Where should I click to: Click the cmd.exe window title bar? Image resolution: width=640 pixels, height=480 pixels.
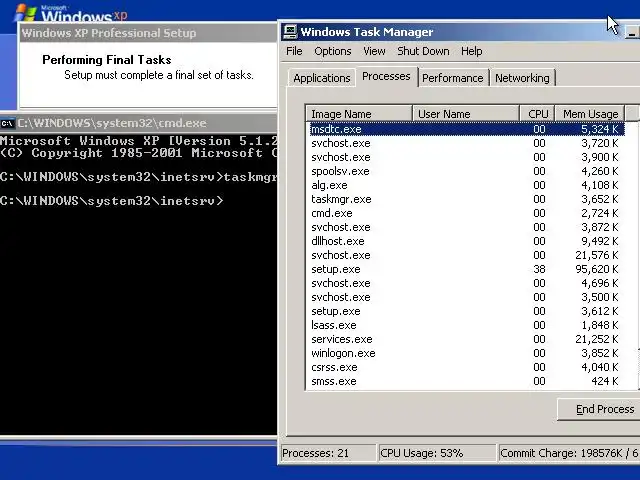point(138,123)
